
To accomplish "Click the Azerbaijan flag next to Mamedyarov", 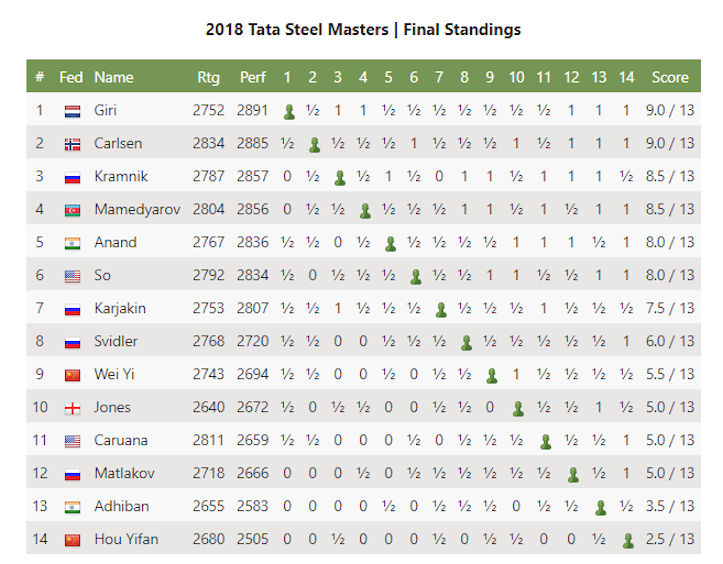I will [72, 210].
